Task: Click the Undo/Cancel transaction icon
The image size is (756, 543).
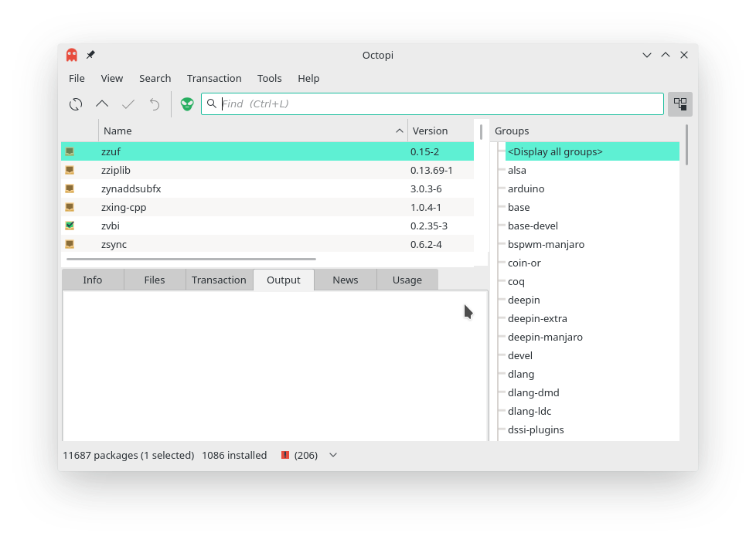Action: point(155,104)
